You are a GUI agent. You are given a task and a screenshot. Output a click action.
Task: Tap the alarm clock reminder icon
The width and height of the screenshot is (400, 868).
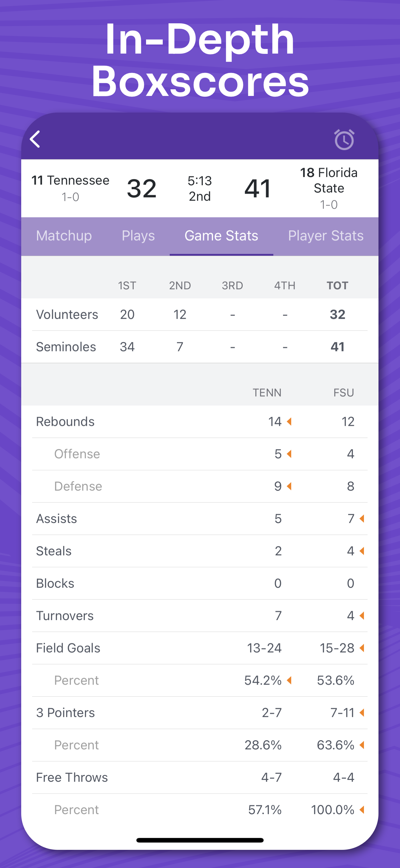(344, 140)
